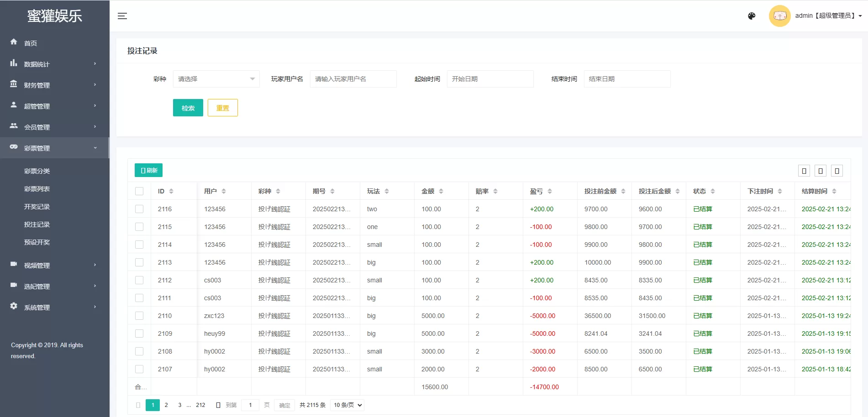Open 开奖记录 in the sidebar
The height and width of the screenshot is (417, 868).
coord(37,207)
